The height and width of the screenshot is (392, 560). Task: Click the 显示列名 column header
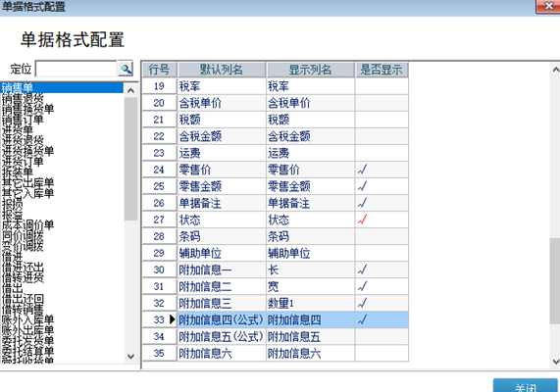(310, 70)
